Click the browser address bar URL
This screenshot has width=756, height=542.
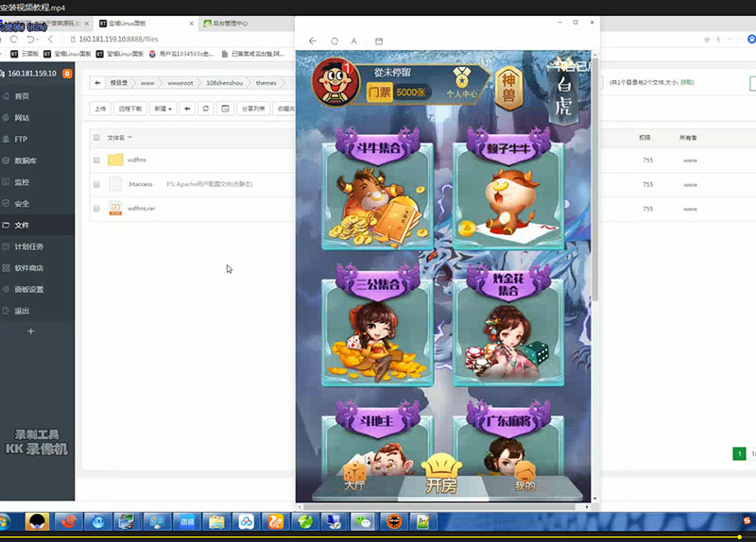click(119, 39)
